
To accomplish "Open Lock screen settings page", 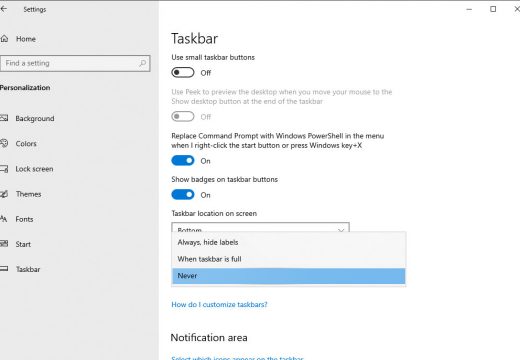I will pos(34,169).
